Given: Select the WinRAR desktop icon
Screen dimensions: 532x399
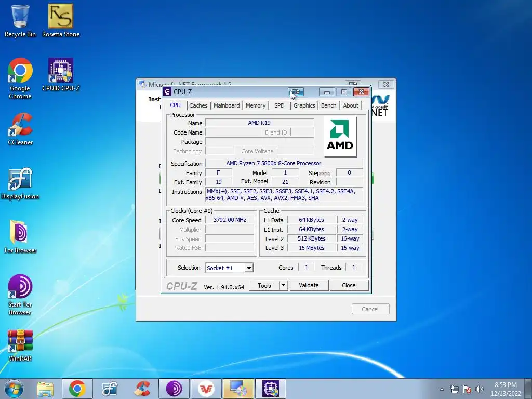Looking at the screenshot, I should (x=20, y=345).
